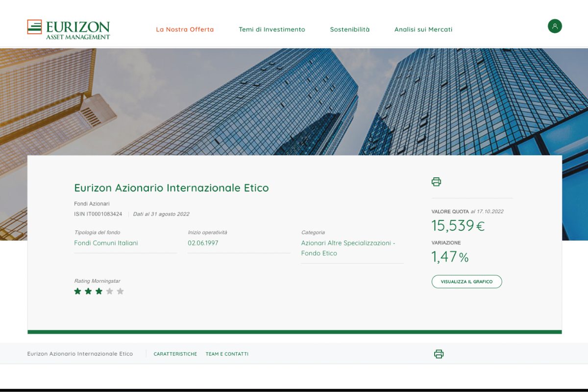Open the La Nostra Offerta menu
This screenshot has width=588, height=392.
point(185,29)
